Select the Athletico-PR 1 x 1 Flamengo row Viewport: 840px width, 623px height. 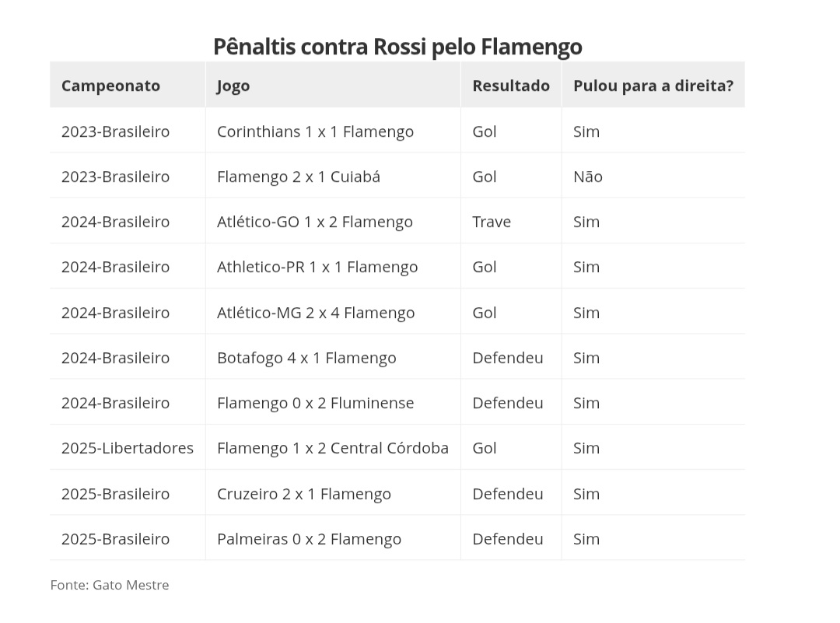click(397, 266)
